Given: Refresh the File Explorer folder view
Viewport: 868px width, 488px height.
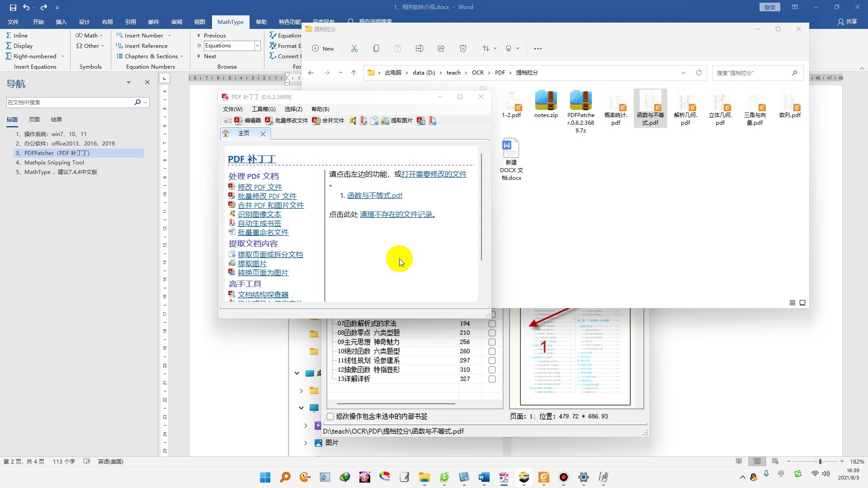Looking at the screenshot, I should tap(698, 73).
